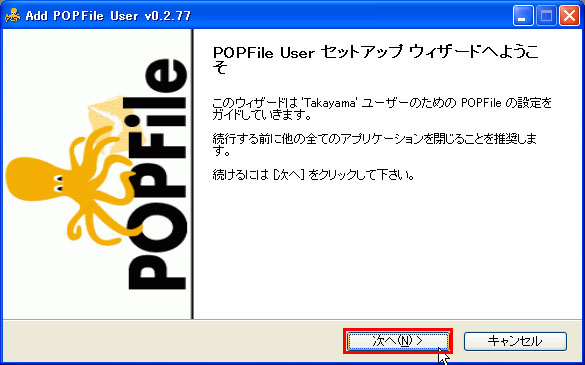Image resolution: width=585 pixels, height=365 pixels.
Task: Click the vertical POPFile logo lettering
Action: [157, 175]
